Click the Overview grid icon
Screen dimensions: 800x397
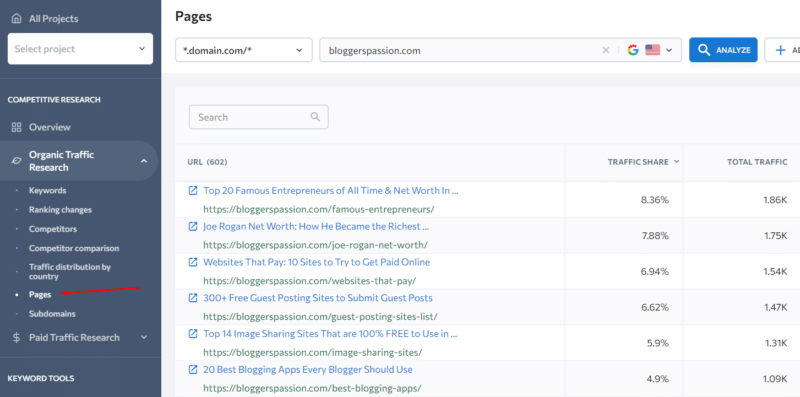[16, 127]
